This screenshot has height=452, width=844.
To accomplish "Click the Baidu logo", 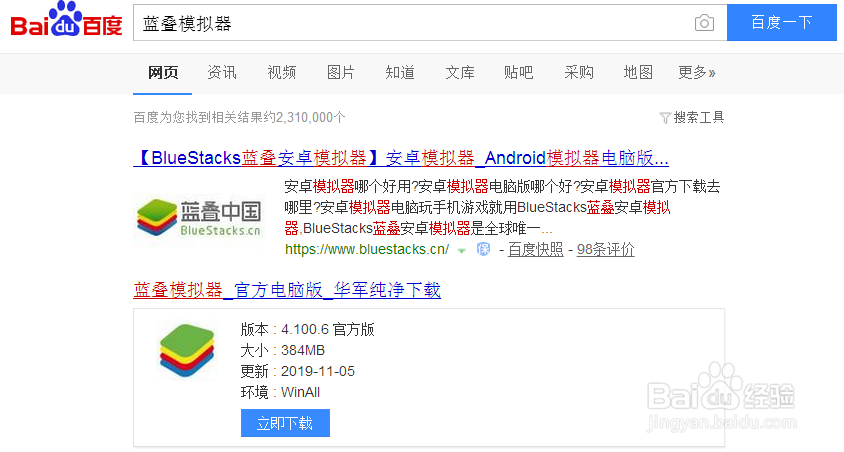I will pos(66,22).
